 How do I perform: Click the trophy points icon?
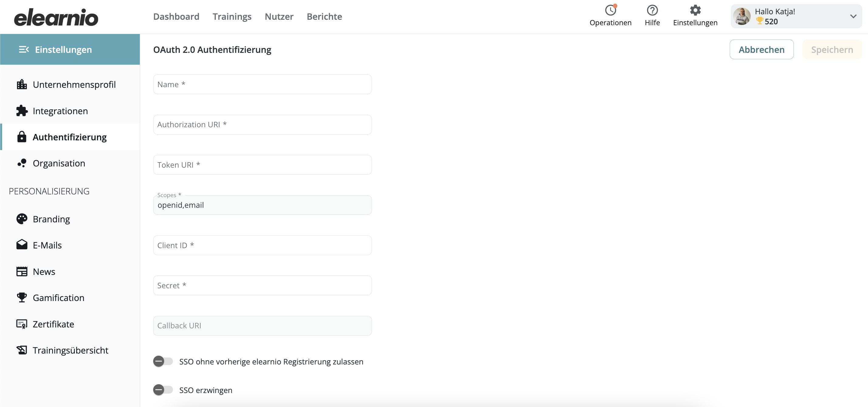pyautogui.click(x=759, y=21)
